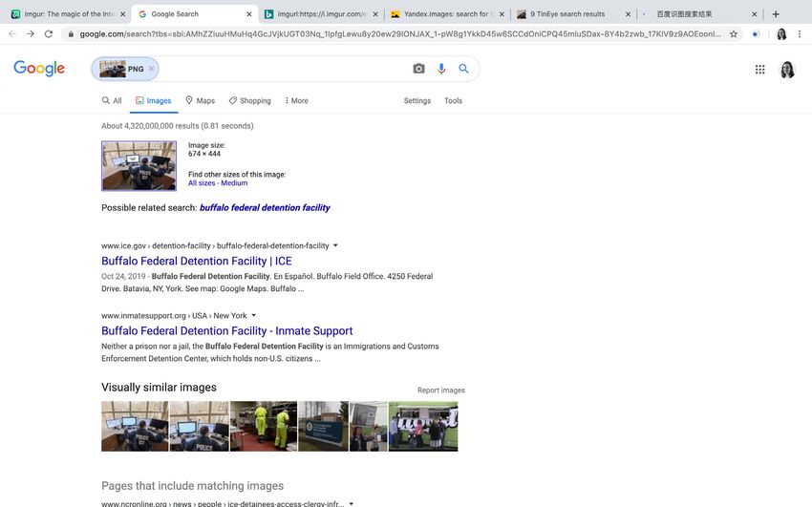Go forward in browser history
The width and height of the screenshot is (812, 507).
pos(31,34)
